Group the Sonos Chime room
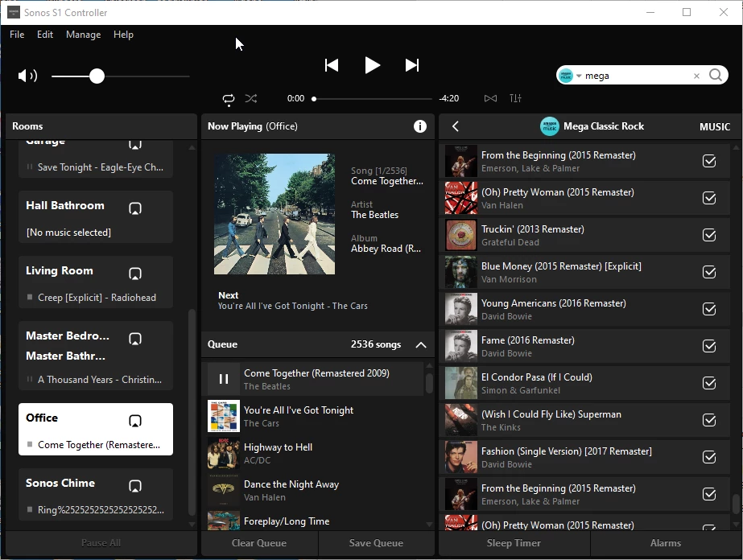This screenshot has width=743, height=560. click(135, 486)
